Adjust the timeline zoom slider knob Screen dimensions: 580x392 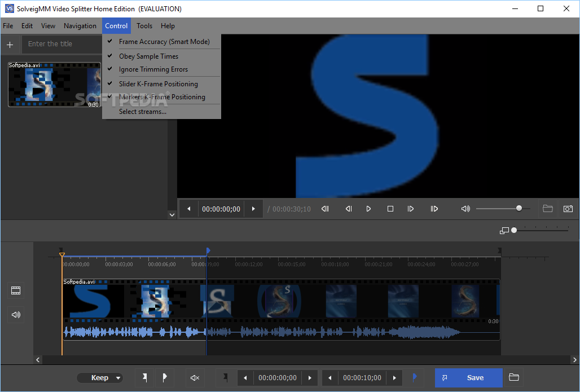click(514, 230)
